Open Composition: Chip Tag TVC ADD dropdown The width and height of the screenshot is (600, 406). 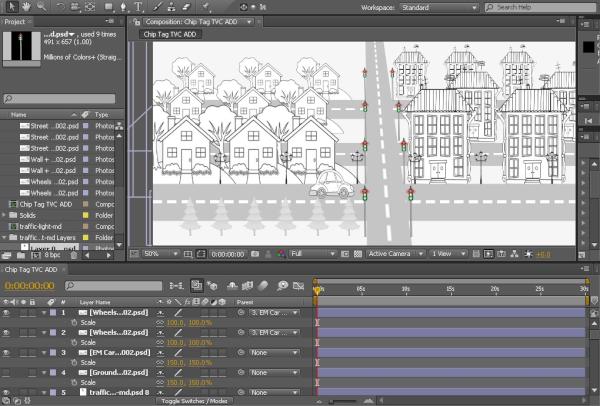[x=249, y=22]
